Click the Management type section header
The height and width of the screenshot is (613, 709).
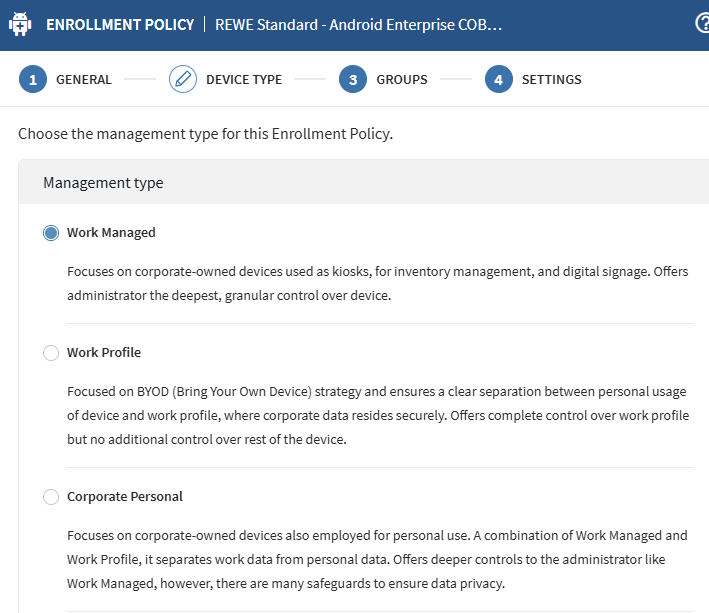tap(103, 183)
